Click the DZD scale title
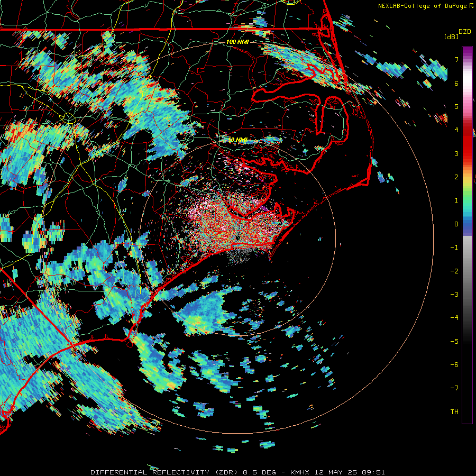 [x=465, y=32]
